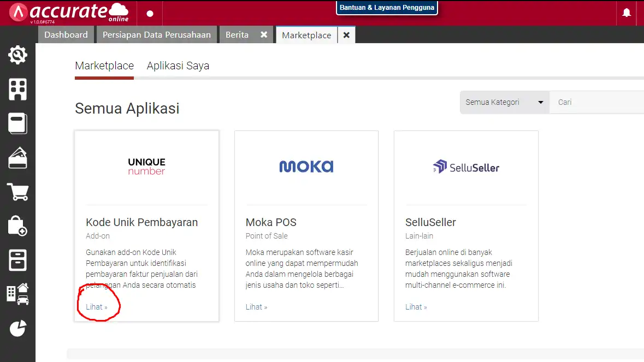Image resolution: width=644 pixels, height=362 pixels.
Task: Click the Semua Aplikasi heading
Action: [x=127, y=108]
